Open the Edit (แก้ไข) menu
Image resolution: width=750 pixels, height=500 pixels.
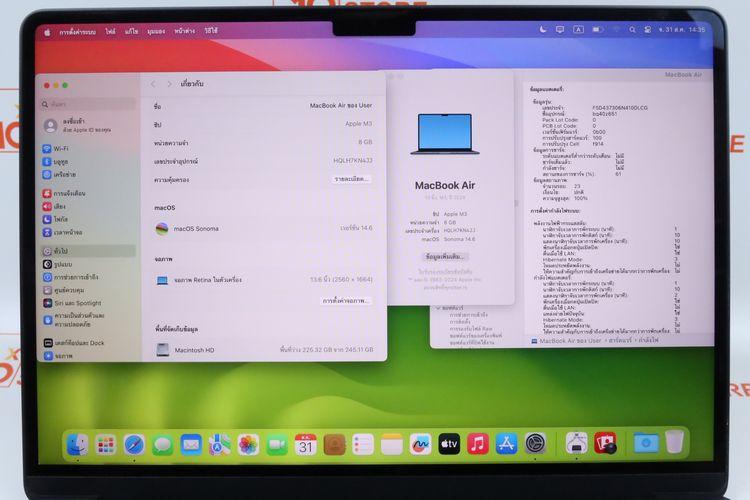pyautogui.click(x=131, y=31)
